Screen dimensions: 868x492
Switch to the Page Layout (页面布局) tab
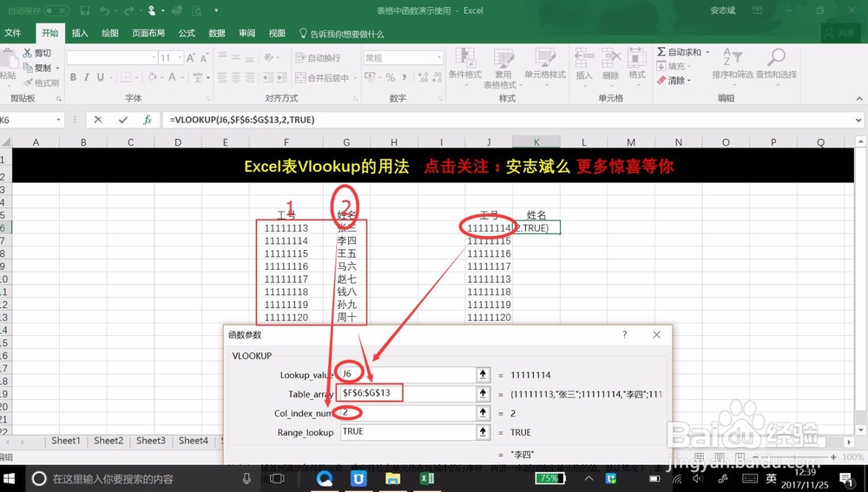148,33
